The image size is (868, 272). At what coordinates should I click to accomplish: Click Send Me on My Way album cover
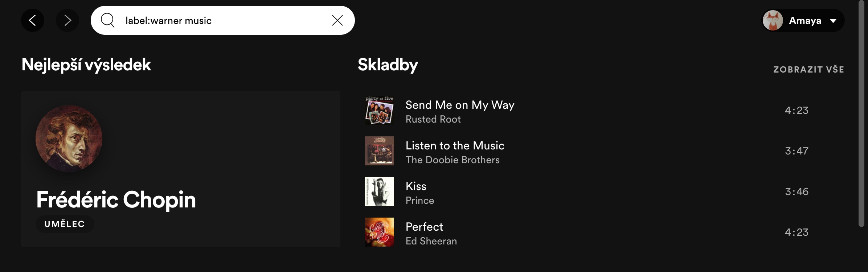pyautogui.click(x=380, y=110)
